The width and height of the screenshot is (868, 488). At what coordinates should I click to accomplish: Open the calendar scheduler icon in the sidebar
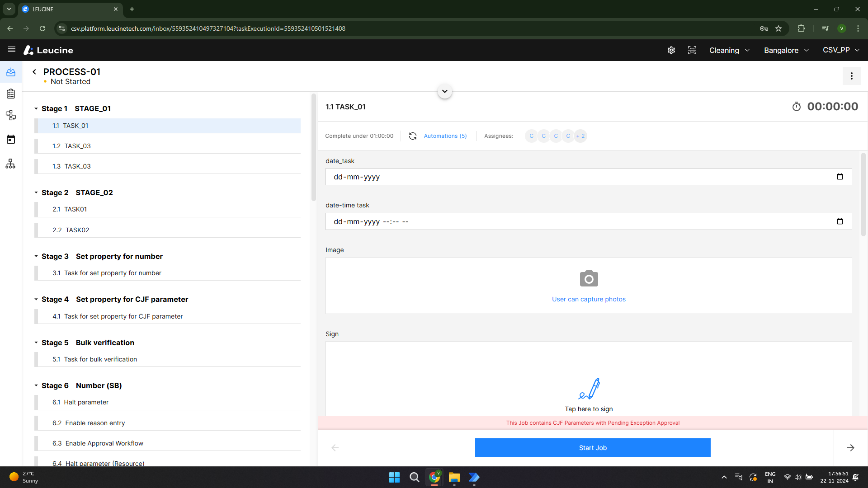pyautogui.click(x=10, y=139)
